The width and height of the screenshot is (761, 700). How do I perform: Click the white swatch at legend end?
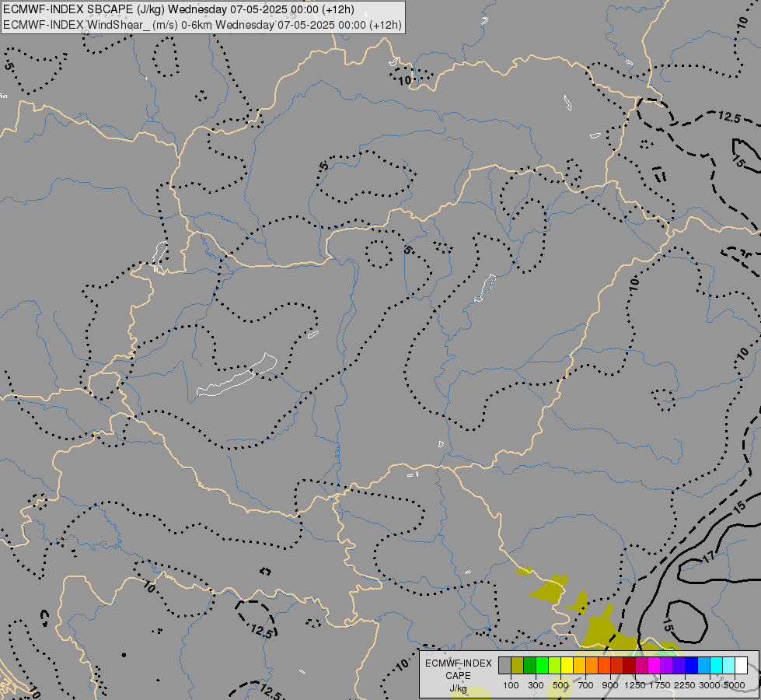click(x=741, y=665)
